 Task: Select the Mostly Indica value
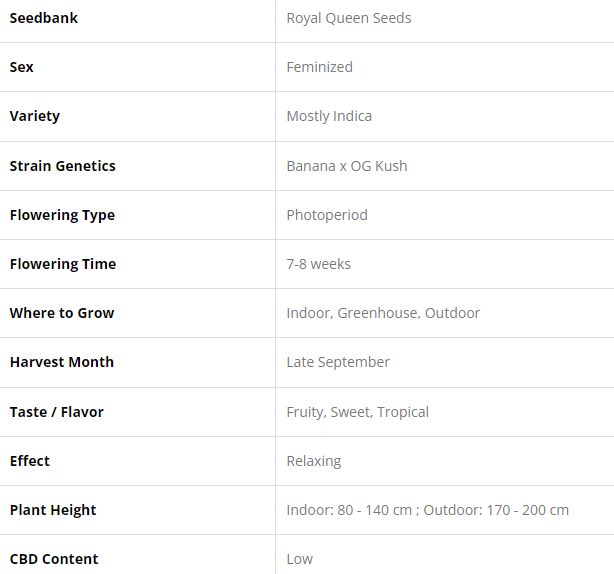(329, 116)
